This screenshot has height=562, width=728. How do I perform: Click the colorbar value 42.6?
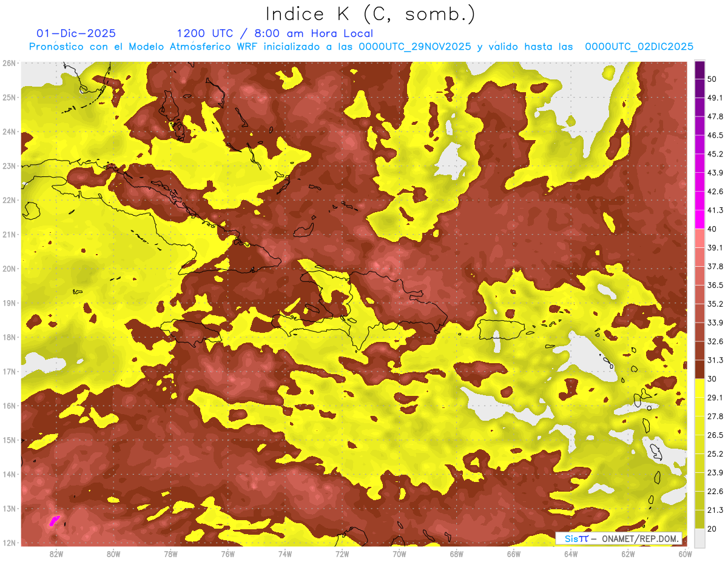715,192
